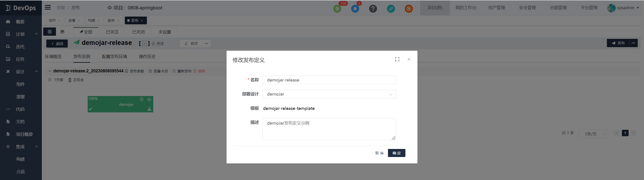Expand the dialog to fullscreen
The height and width of the screenshot is (180, 644).
click(397, 59)
